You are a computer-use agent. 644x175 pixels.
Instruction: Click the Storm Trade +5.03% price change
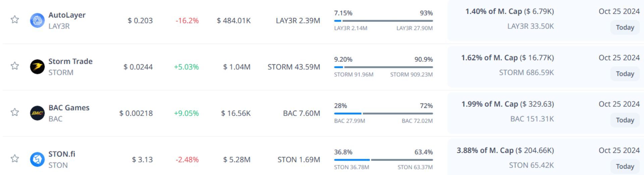coord(186,67)
